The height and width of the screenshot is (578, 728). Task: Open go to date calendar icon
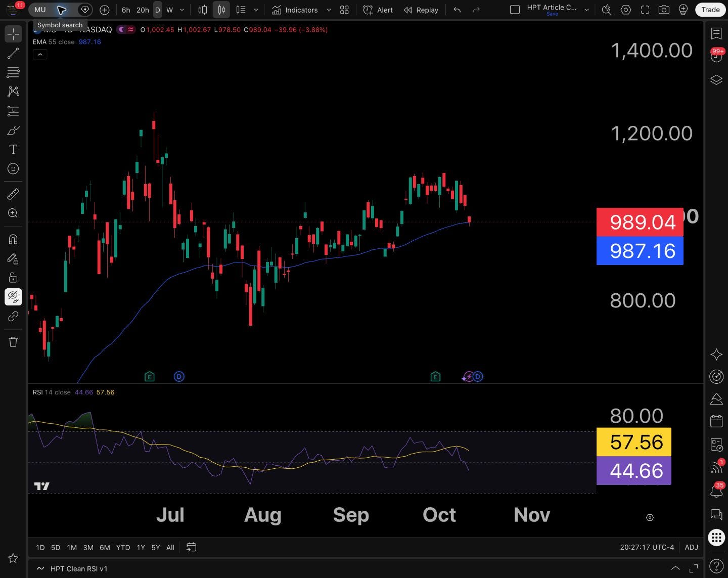191,547
